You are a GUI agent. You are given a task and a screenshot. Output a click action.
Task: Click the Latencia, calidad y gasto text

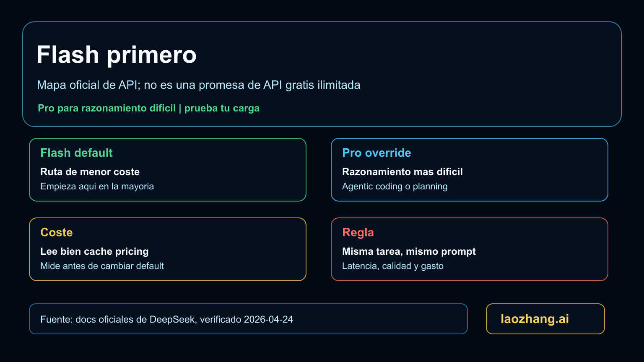[x=393, y=266]
